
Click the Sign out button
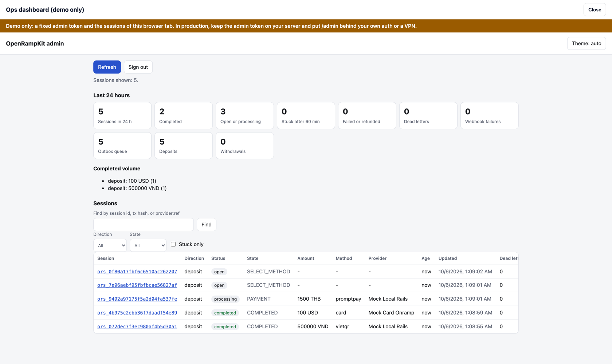tap(138, 67)
